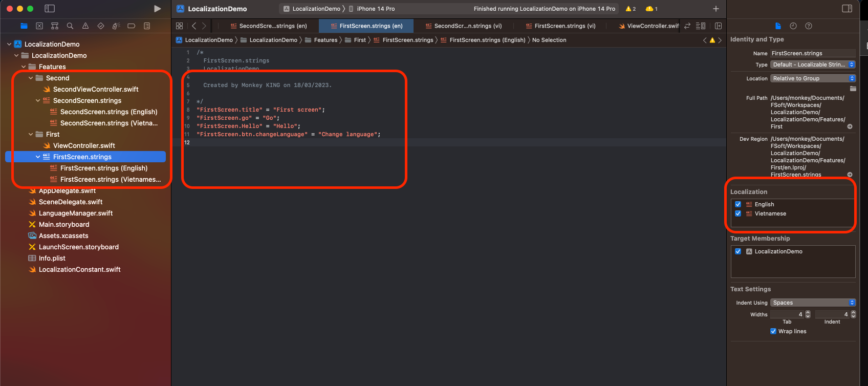Viewport: 868px width, 386px height.
Task: Jump to the issue warning in jump bar
Action: 712,40
